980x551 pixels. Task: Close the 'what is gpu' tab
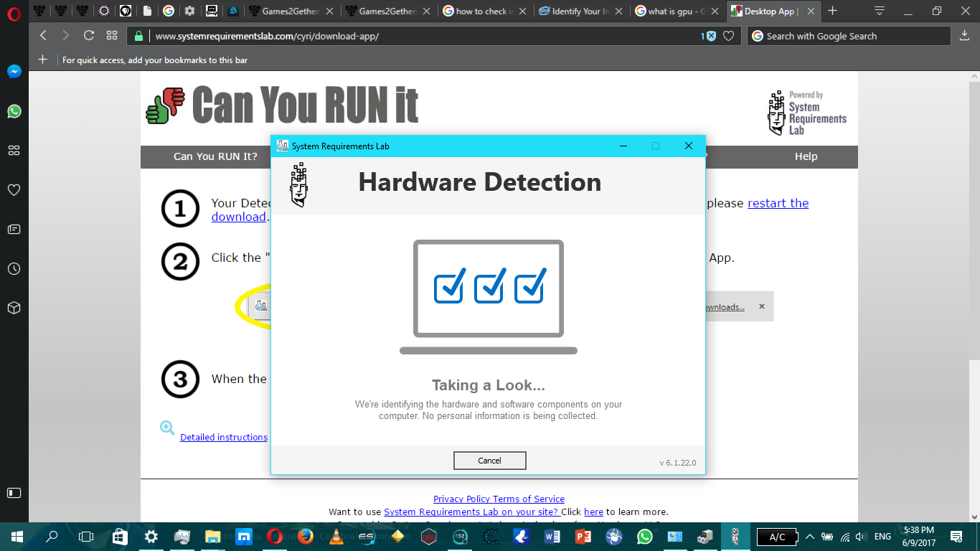[717, 11]
